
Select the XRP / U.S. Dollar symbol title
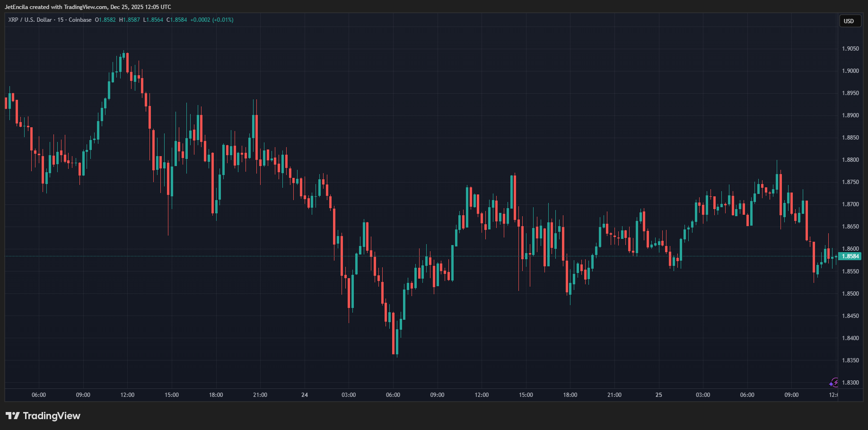30,20
